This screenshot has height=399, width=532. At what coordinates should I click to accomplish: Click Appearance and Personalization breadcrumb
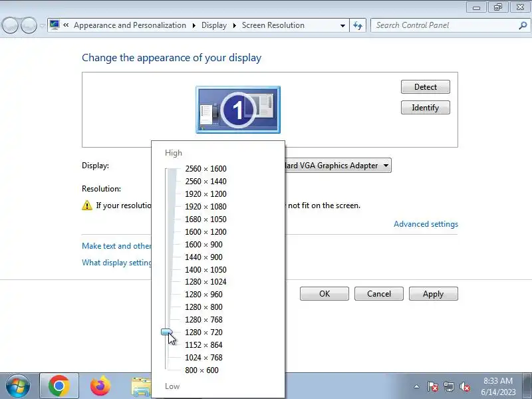[130, 25]
